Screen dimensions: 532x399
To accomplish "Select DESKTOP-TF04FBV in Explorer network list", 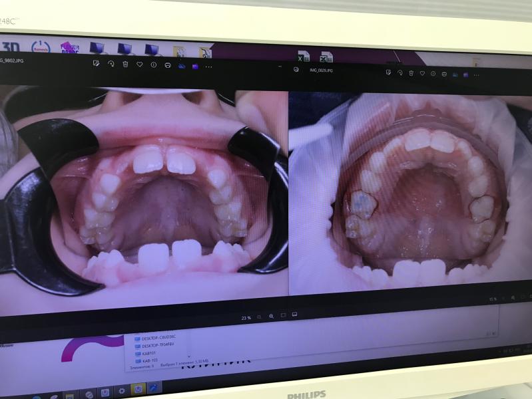I will [x=154, y=345].
